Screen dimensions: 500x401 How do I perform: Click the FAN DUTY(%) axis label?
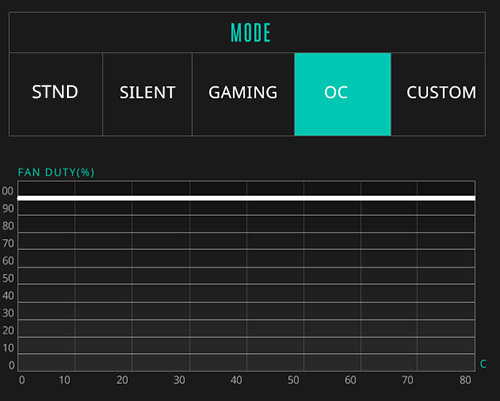pyautogui.click(x=56, y=172)
